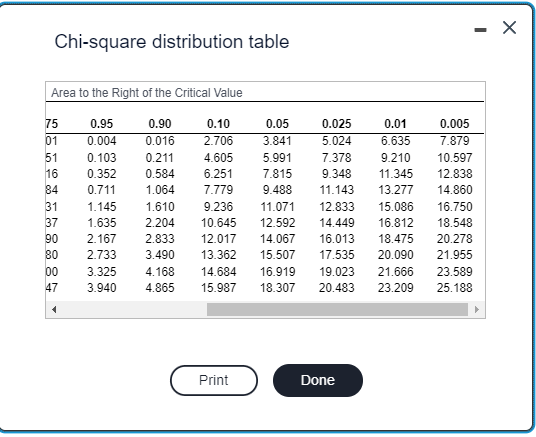
Task: Select the value 12.833
Action: pos(337,207)
